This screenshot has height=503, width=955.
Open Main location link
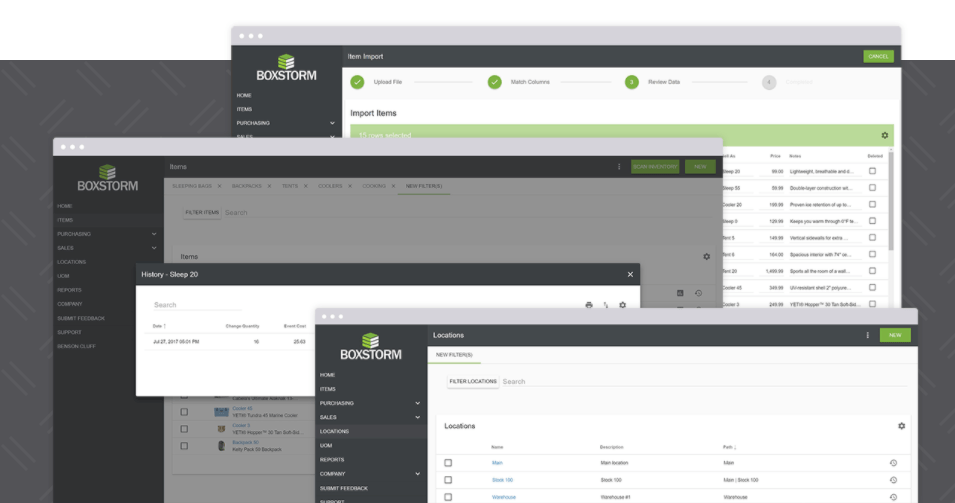click(497, 463)
